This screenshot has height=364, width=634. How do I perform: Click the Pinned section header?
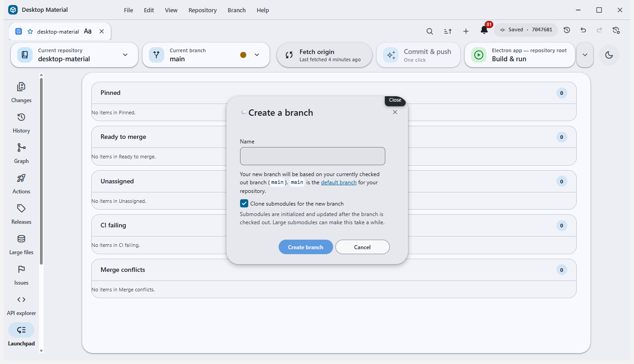[x=334, y=93]
